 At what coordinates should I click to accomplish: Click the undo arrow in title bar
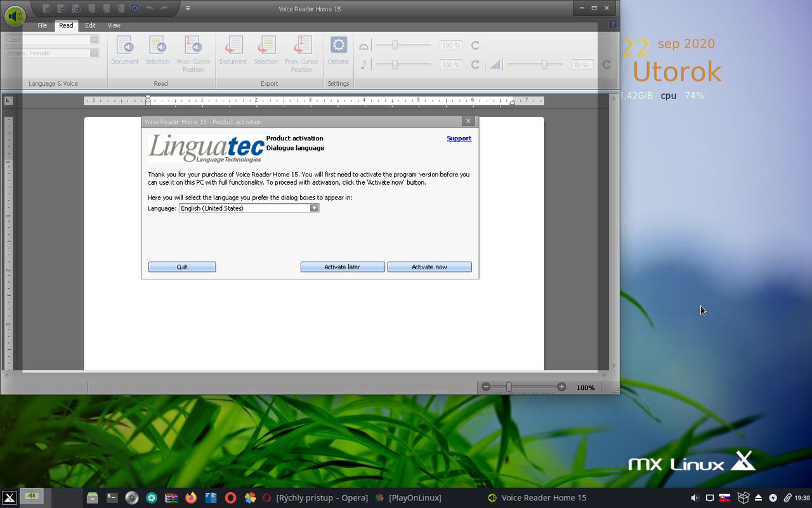point(149,8)
